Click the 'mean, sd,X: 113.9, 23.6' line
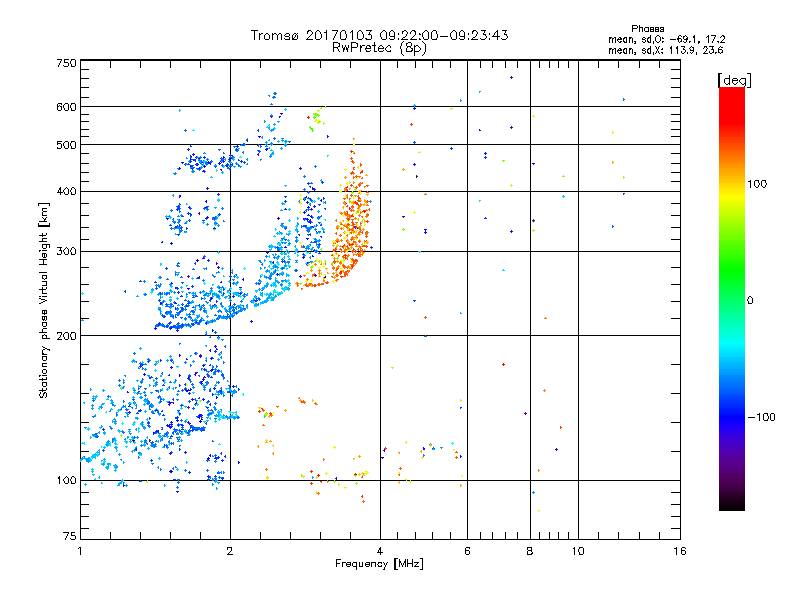Viewport: 800px width, 600px height. 665,50
